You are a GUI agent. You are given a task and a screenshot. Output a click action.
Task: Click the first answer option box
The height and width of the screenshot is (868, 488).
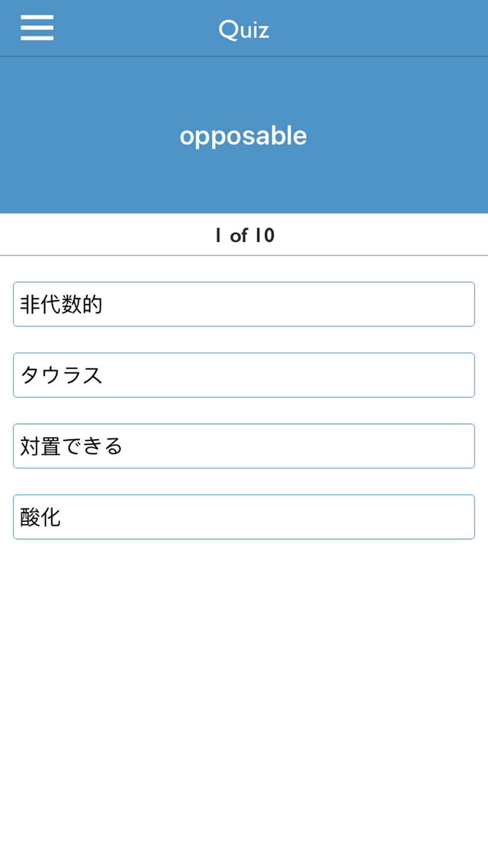(x=244, y=304)
